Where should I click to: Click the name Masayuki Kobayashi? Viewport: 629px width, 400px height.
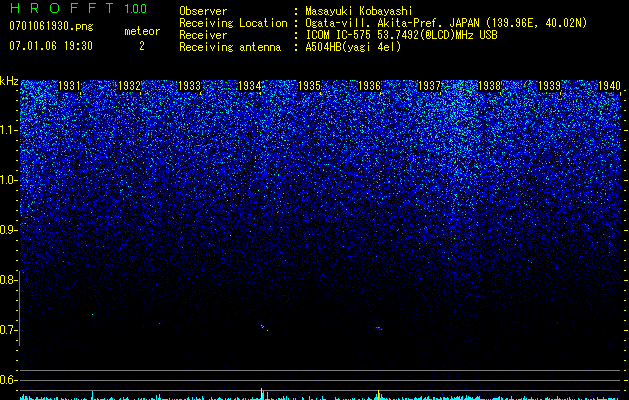pyautogui.click(x=359, y=11)
